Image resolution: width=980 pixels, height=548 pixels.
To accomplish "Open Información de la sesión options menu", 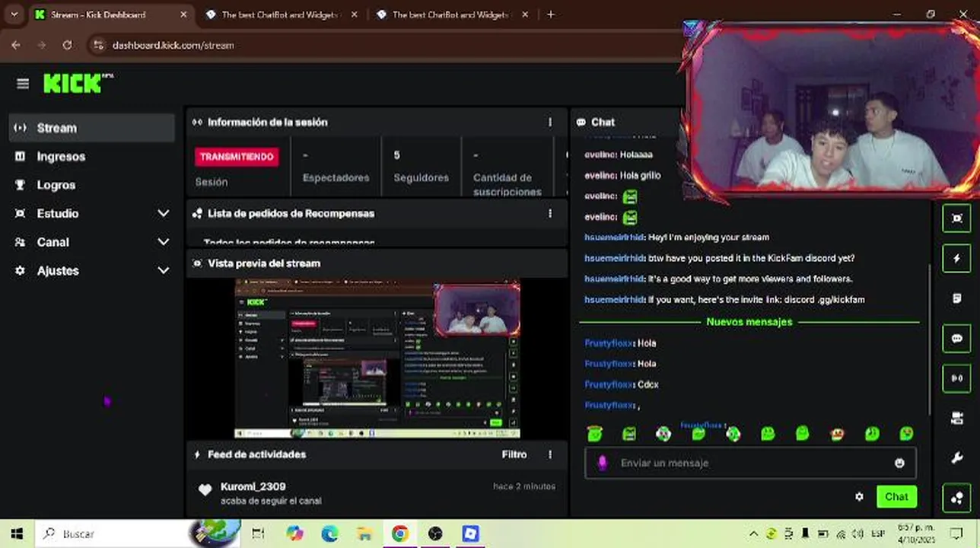I will pyautogui.click(x=550, y=122).
